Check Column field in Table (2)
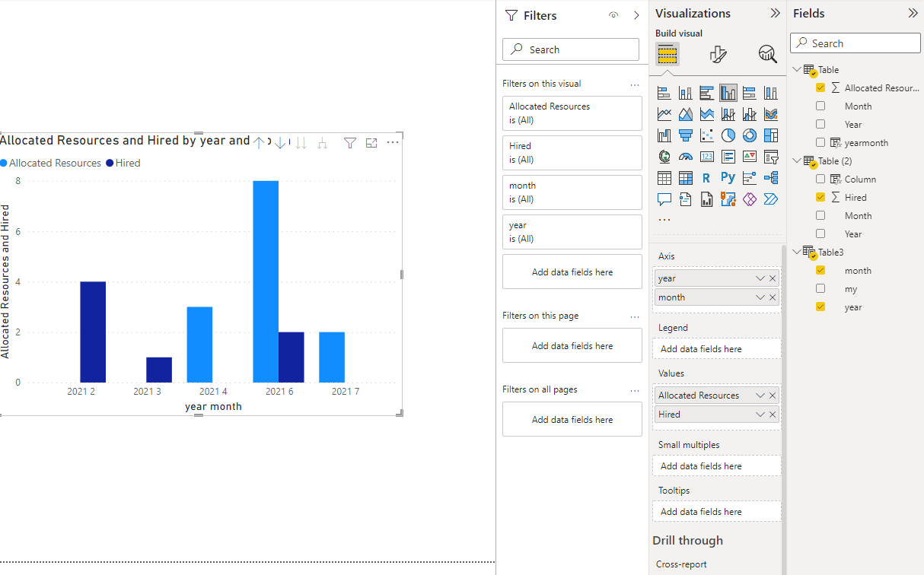 click(x=820, y=179)
